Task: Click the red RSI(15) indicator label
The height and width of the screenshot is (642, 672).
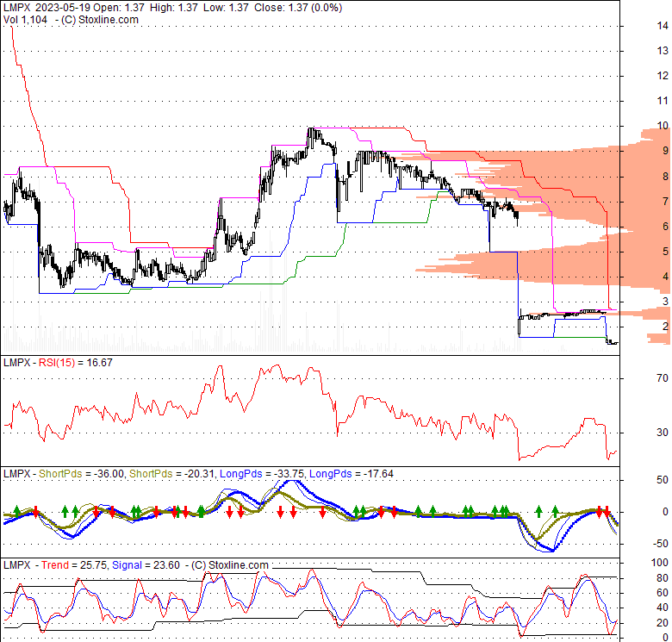Action: [57, 363]
